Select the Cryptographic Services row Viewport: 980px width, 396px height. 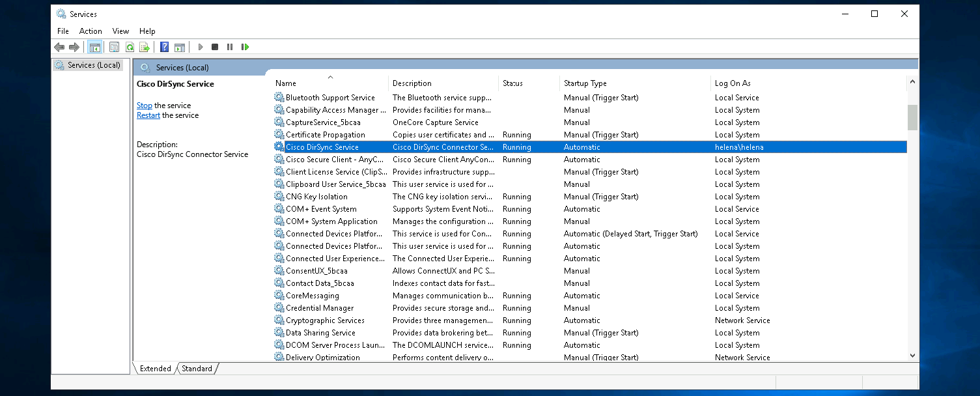coord(325,320)
